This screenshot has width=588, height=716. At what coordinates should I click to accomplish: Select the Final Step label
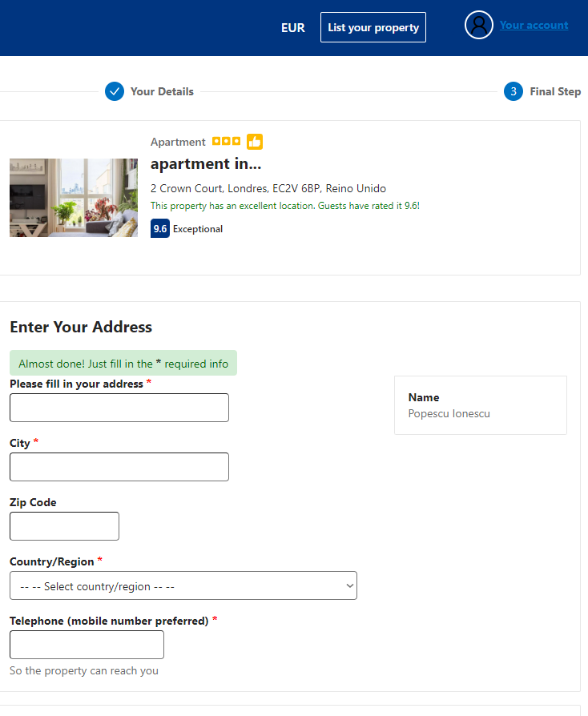click(555, 91)
